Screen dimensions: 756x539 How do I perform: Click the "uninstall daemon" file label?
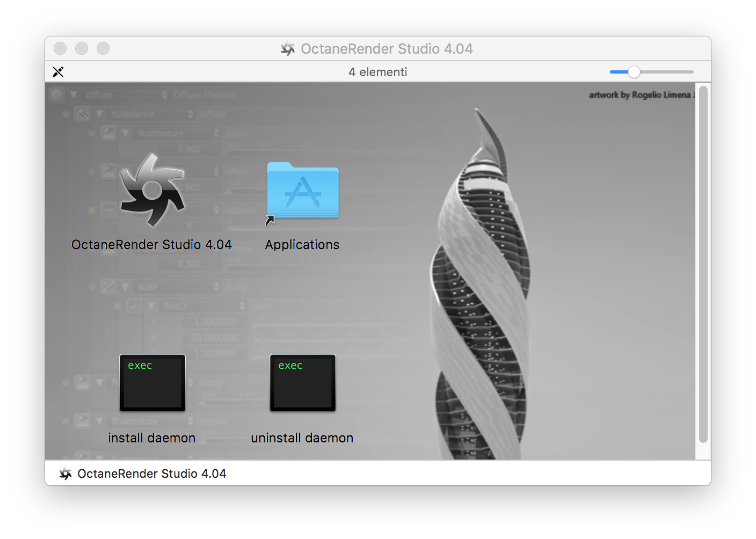pos(302,438)
